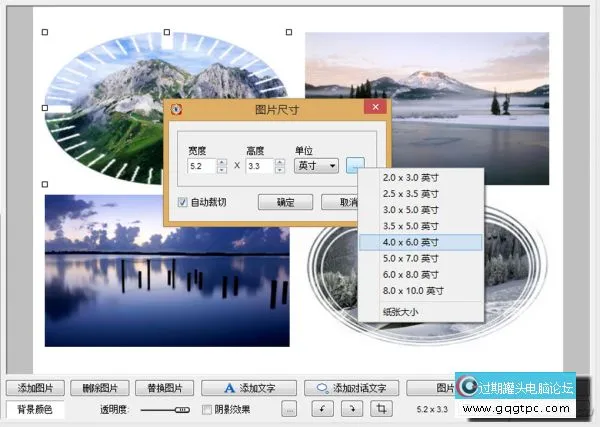Increase the 高度 value with the up arrow
Viewport: 600px width, 427px height.
pyautogui.click(x=280, y=162)
